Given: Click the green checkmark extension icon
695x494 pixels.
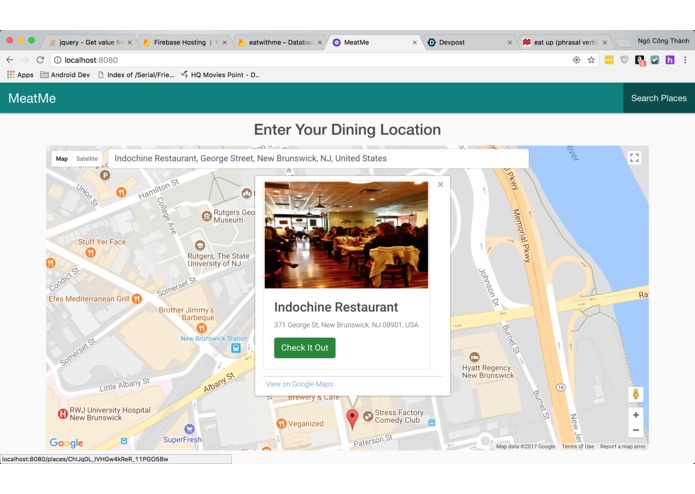Looking at the screenshot, I should tap(655, 60).
